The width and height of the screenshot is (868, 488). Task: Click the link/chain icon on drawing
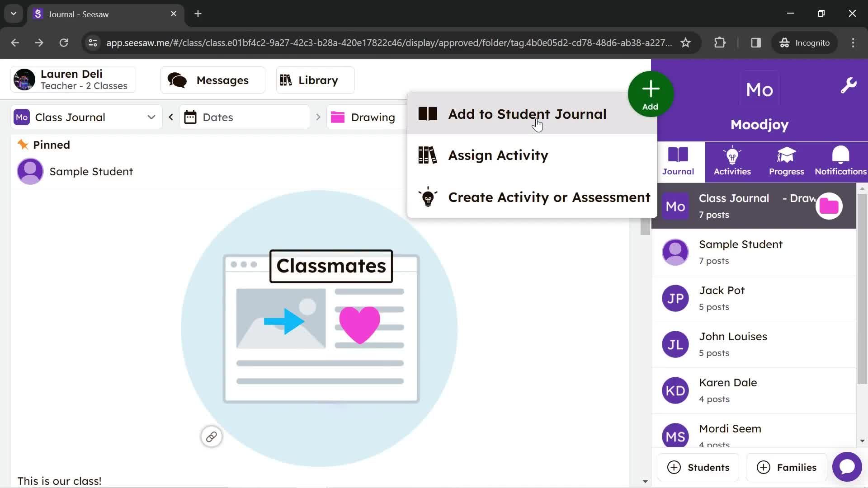(211, 437)
